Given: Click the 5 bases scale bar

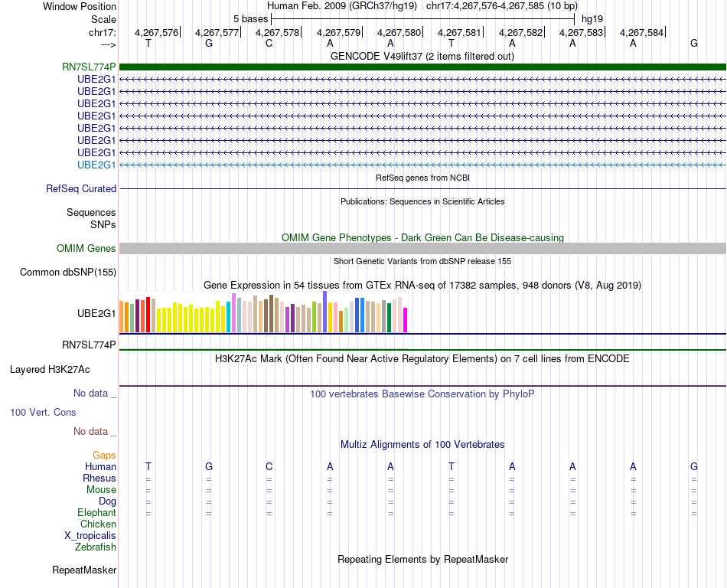Looking at the screenshot, I should point(422,19).
